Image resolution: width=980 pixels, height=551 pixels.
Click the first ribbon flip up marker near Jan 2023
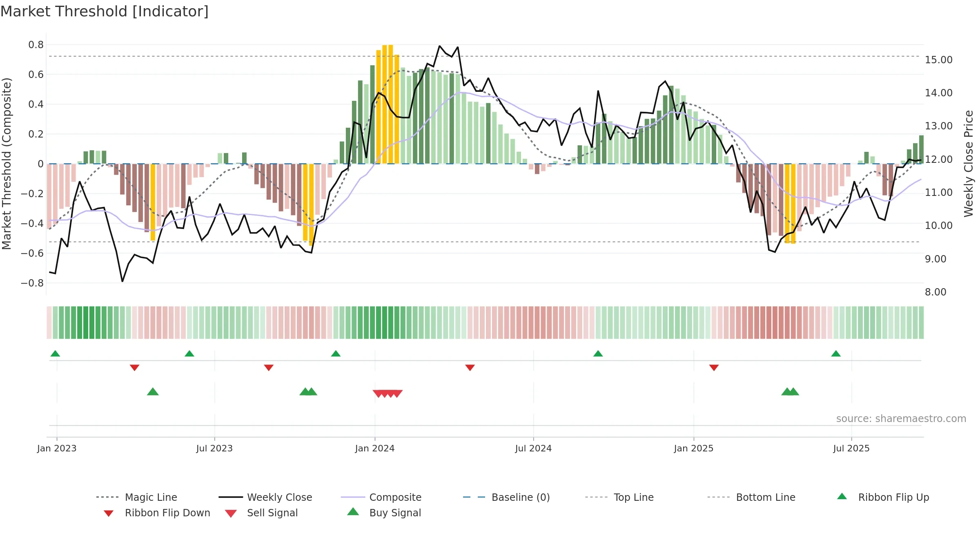[55, 353]
